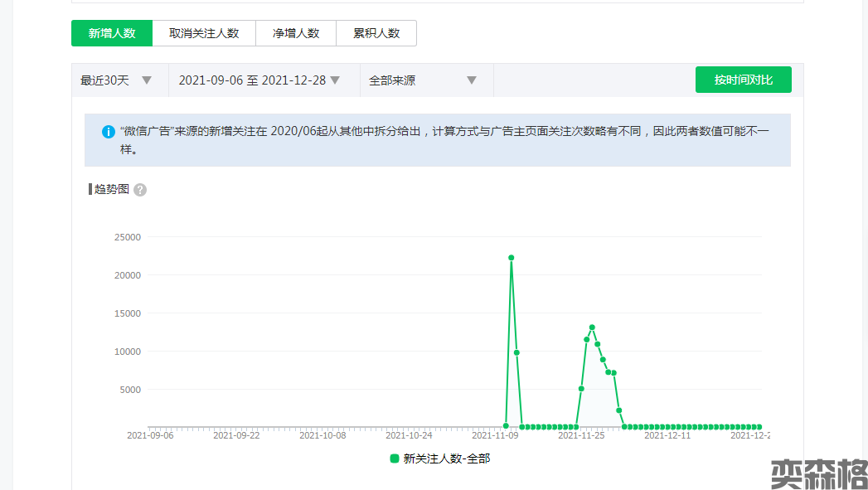Select the highest chart point above 20000
Screen dimensions: 868x490
(x=512, y=258)
